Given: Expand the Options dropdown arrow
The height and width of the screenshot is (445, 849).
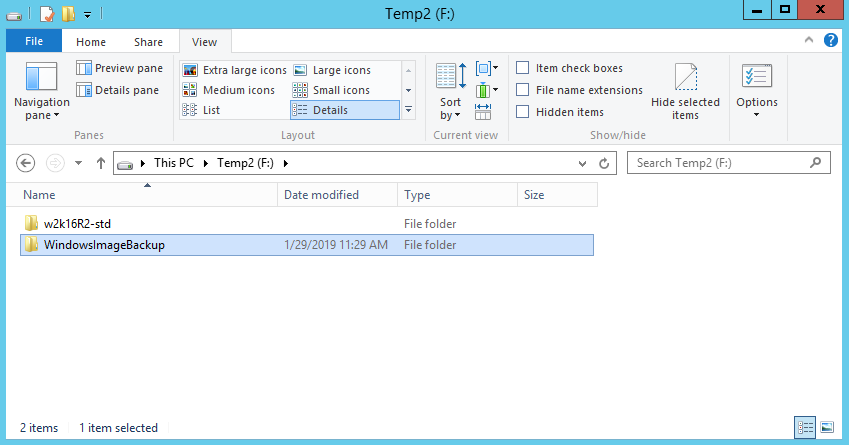Looking at the screenshot, I should [x=756, y=114].
